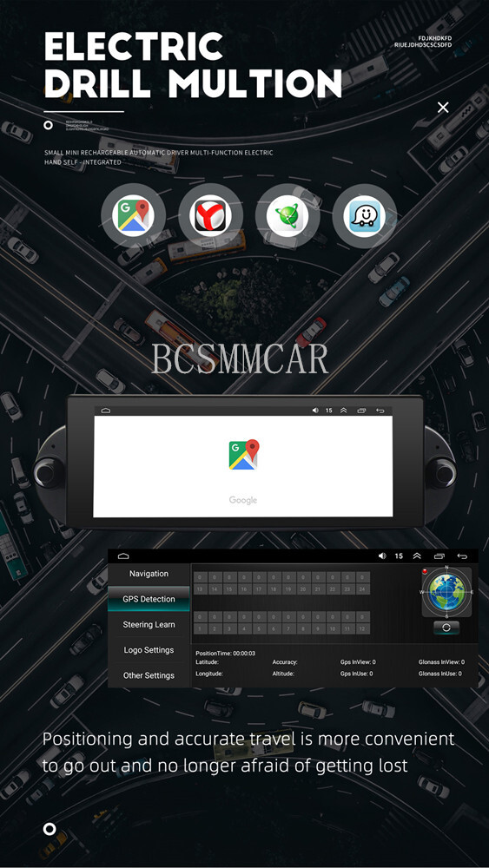Open the Yandex navigation app icon
This screenshot has height=868, width=489.
(210, 215)
